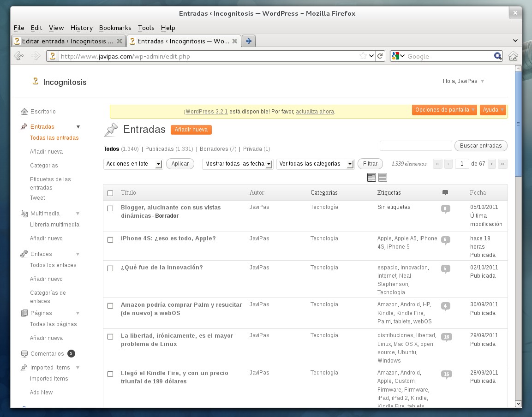Expand the Opciones de pantalla panel

444,110
